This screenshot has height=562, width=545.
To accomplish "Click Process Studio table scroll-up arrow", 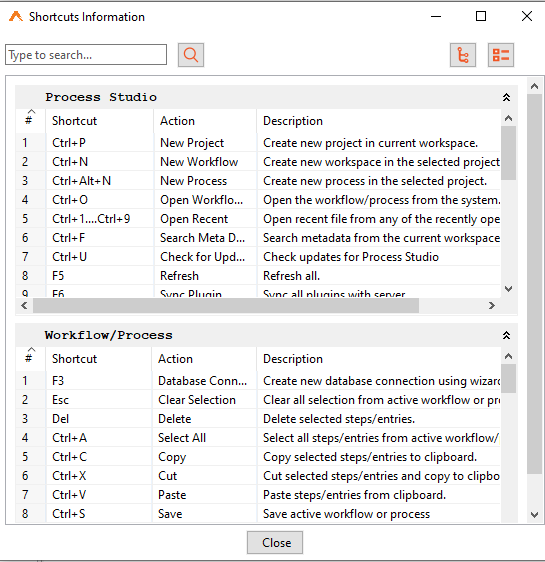I will click(508, 118).
